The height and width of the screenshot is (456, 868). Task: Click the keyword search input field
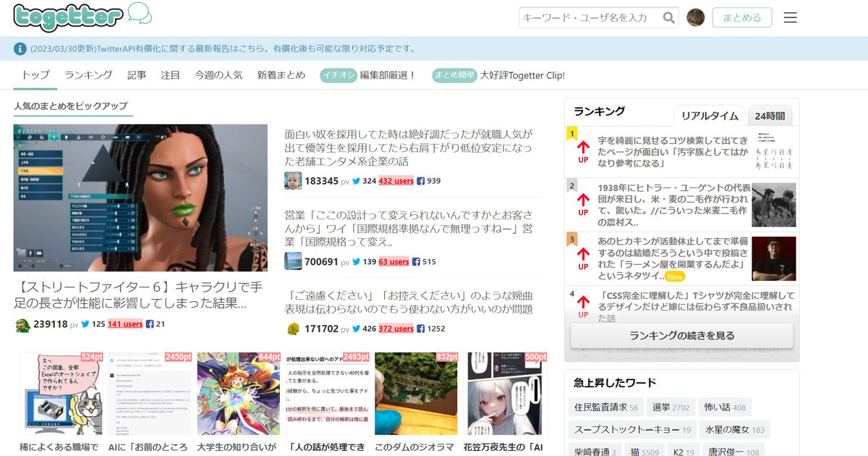[x=590, y=17]
